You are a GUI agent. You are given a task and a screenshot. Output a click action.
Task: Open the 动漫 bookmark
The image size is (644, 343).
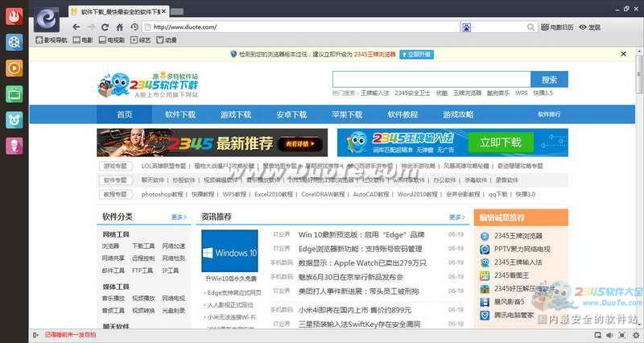coord(167,39)
